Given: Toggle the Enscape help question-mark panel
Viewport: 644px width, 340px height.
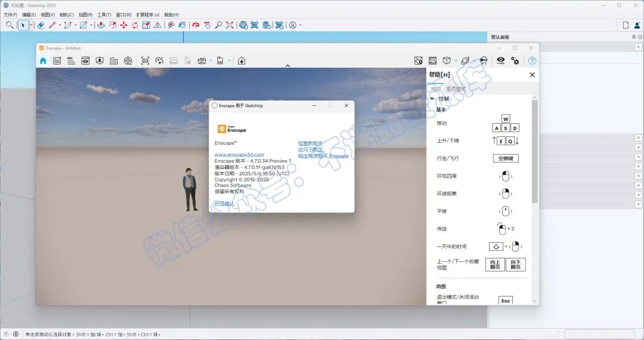Looking at the screenshot, I should tap(532, 61).
